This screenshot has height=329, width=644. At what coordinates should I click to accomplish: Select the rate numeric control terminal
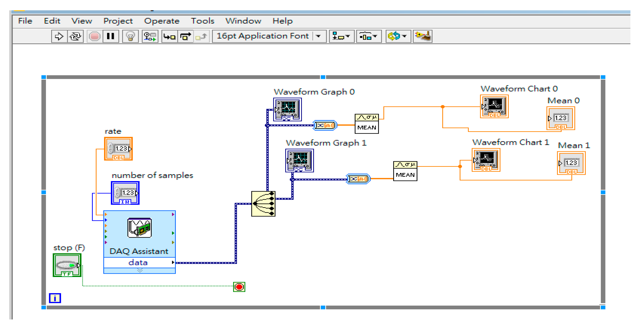118,149
